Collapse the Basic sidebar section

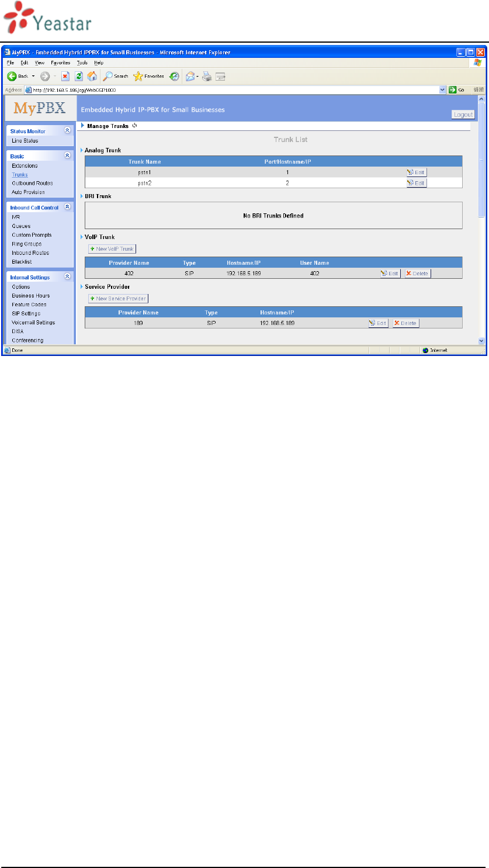[67, 155]
